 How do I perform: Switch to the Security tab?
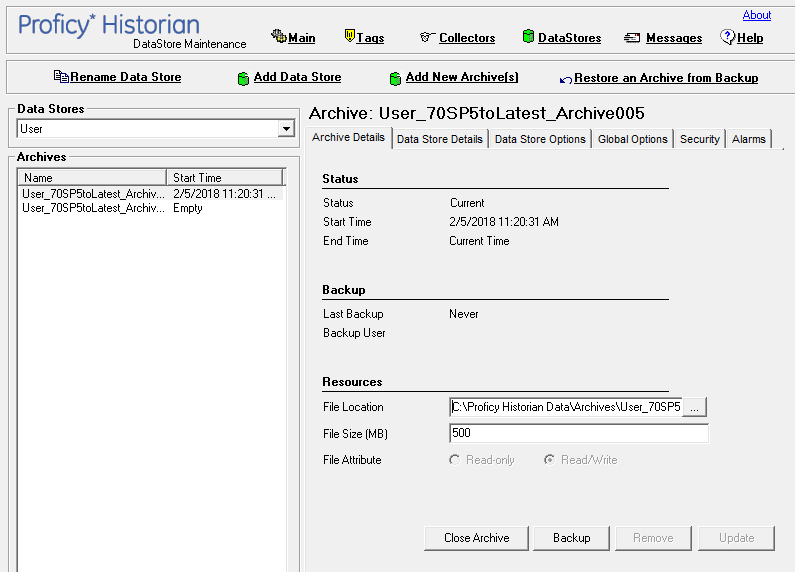(x=700, y=139)
